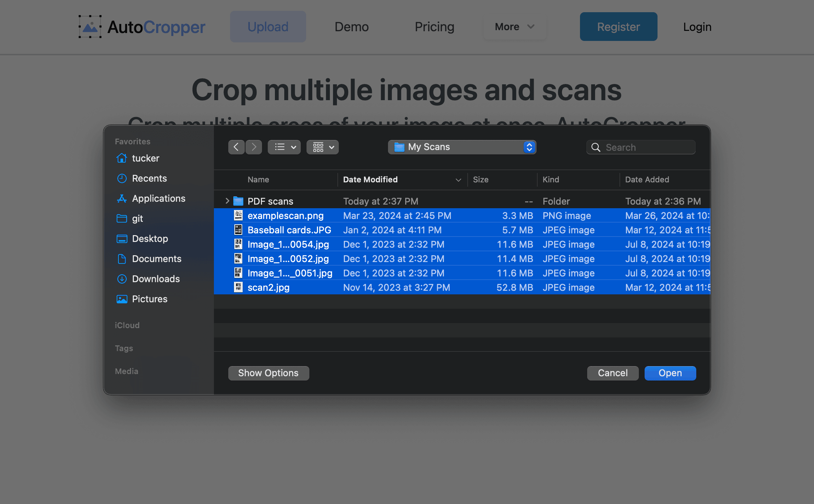The height and width of the screenshot is (504, 814).
Task: Open Documents from the sidebar
Action: 157,258
